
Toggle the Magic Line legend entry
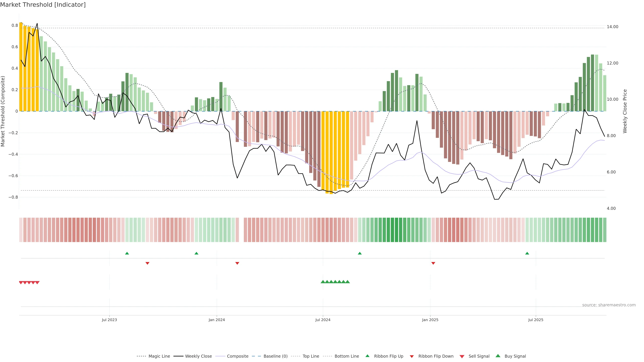159,356
